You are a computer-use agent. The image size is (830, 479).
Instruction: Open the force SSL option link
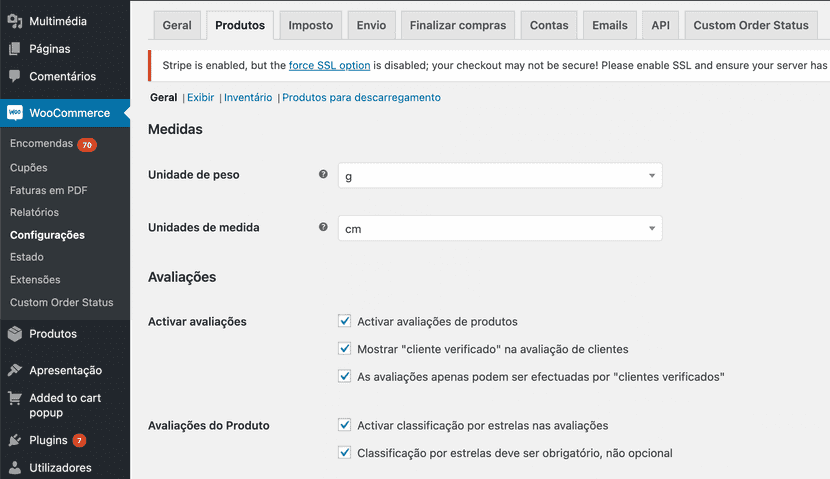pyautogui.click(x=329, y=65)
